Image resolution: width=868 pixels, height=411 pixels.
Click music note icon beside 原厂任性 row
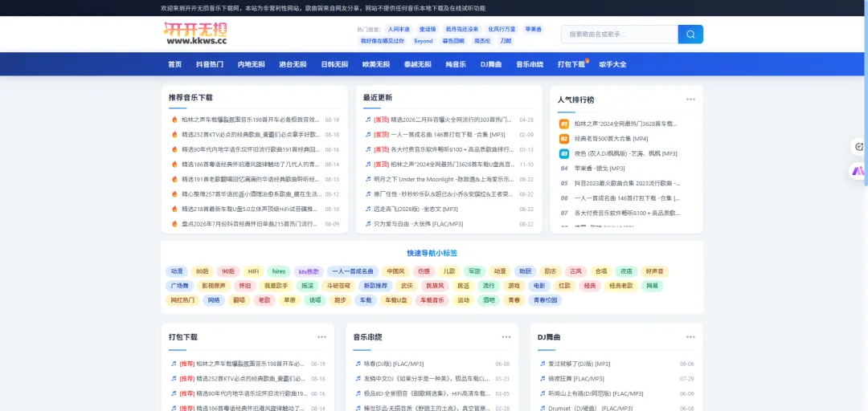368,194
